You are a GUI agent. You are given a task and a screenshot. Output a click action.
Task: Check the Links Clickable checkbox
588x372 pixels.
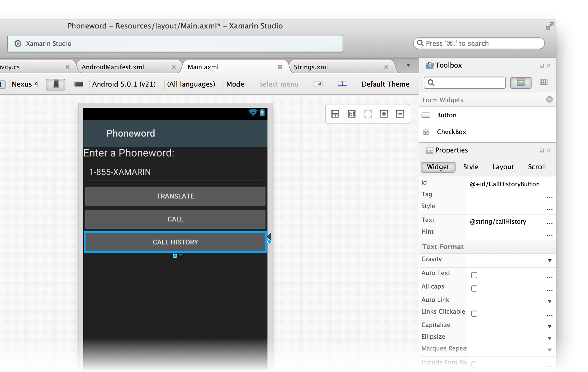(474, 314)
